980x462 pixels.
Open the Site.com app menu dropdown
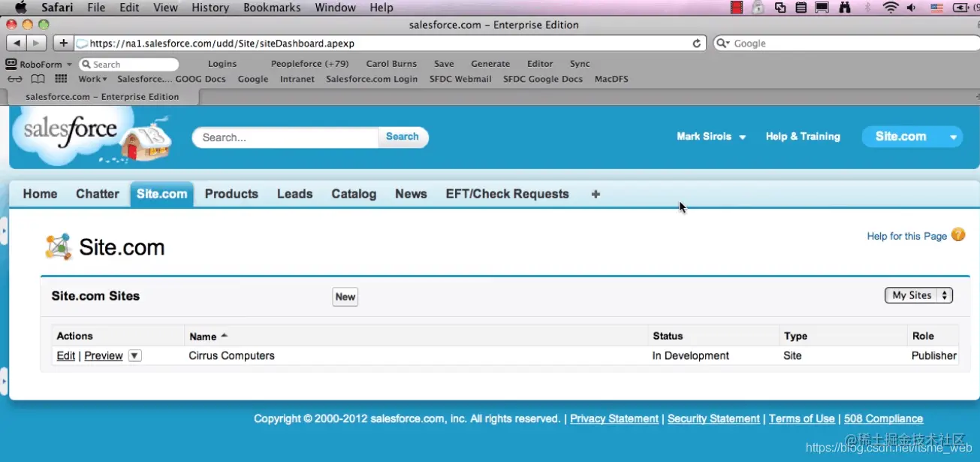pos(954,137)
